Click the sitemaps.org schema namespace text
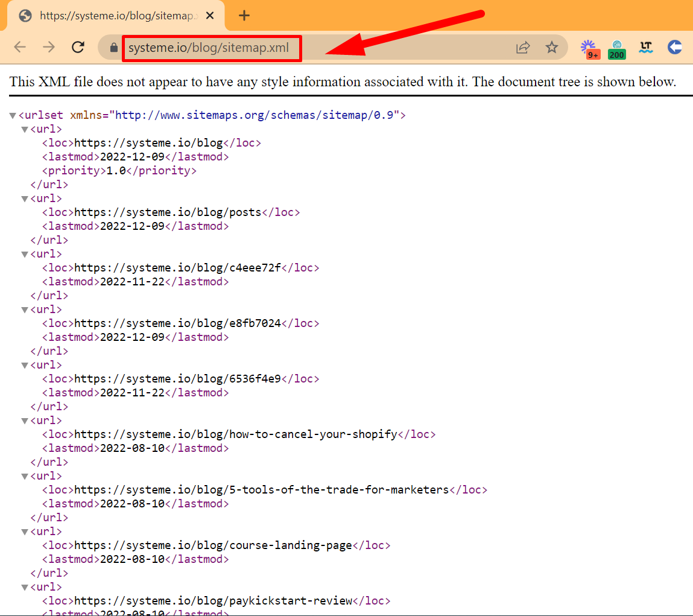The width and height of the screenshot is (693, 616). tap(254, 115)
